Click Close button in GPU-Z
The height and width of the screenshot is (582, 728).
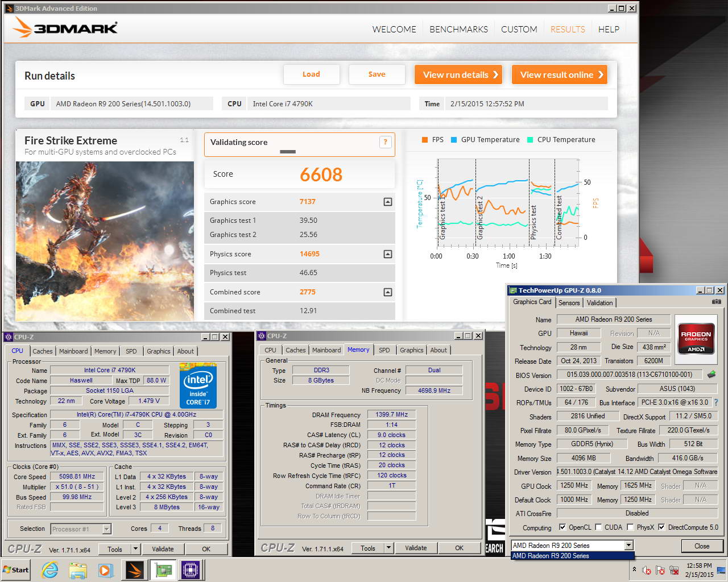[702, 546]
